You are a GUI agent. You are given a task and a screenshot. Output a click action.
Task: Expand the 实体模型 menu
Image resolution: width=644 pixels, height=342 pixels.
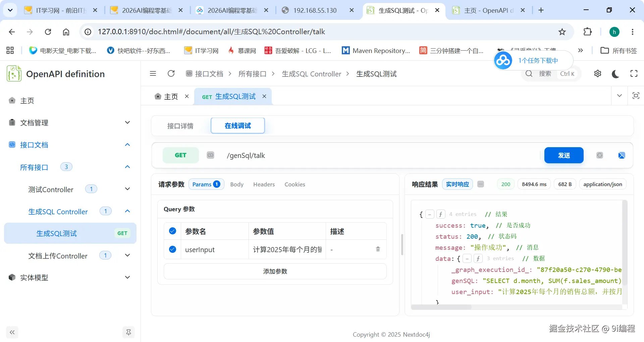tap(70, 278)
